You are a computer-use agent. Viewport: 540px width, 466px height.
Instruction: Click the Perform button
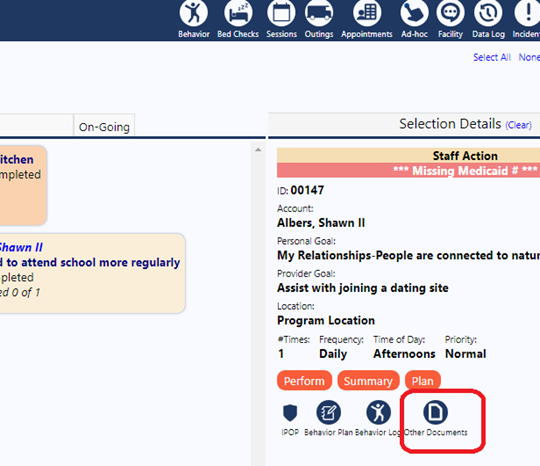pos(304,381)
